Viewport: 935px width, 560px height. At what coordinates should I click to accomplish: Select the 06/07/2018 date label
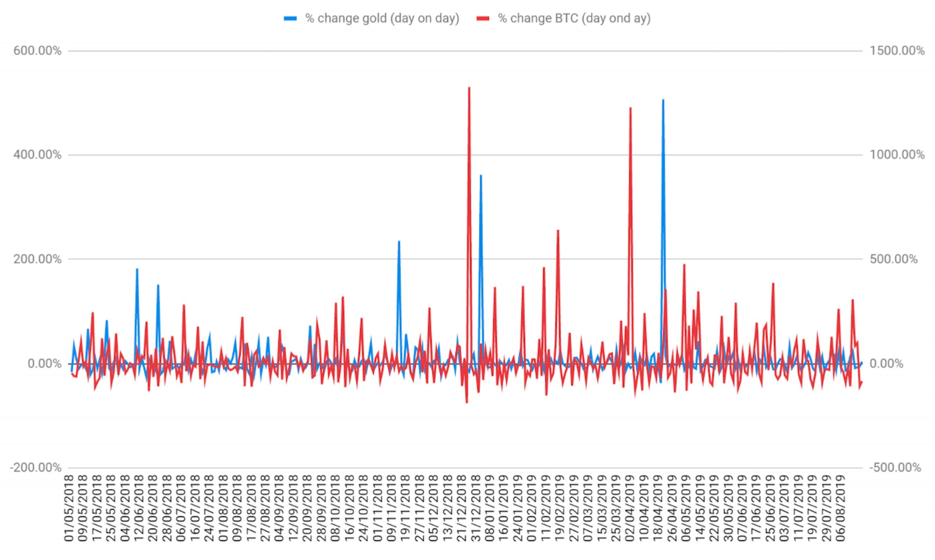[x=181, y=508]
